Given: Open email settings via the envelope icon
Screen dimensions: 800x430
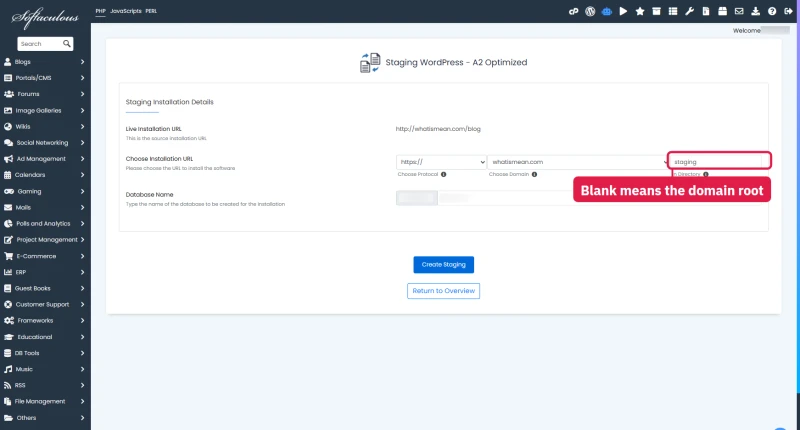Looking at the screenshot, I should pyautogui.click(x=739, y=11).
